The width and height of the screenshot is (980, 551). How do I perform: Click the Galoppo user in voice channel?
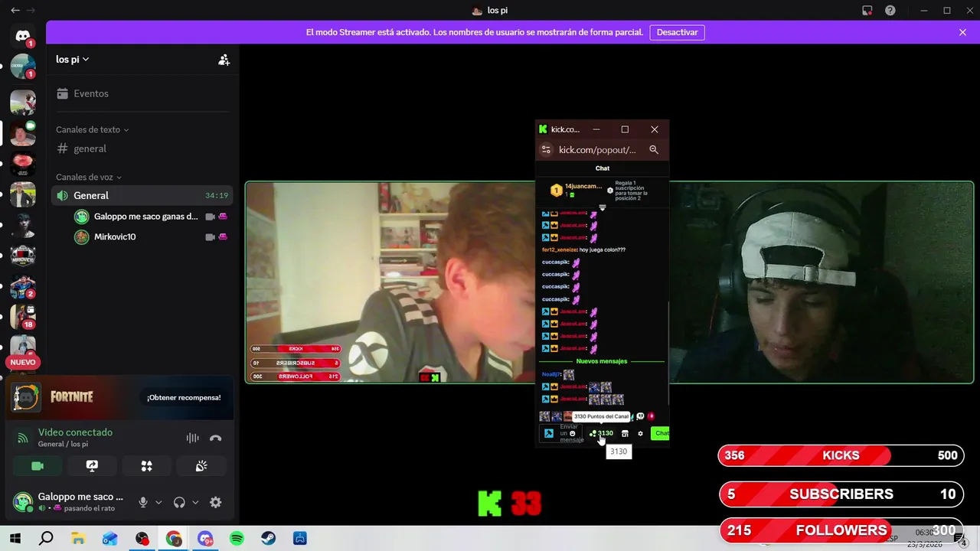coord(150,217)
